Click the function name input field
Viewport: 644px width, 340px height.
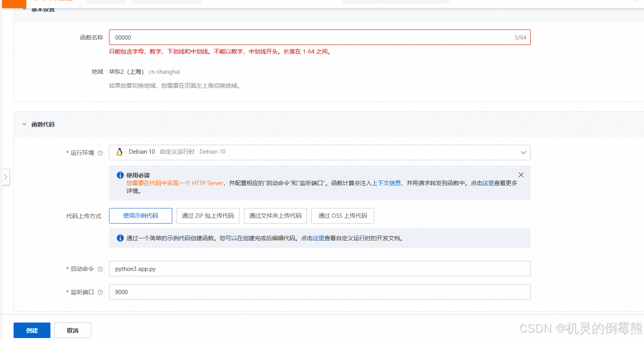point(320,37)
